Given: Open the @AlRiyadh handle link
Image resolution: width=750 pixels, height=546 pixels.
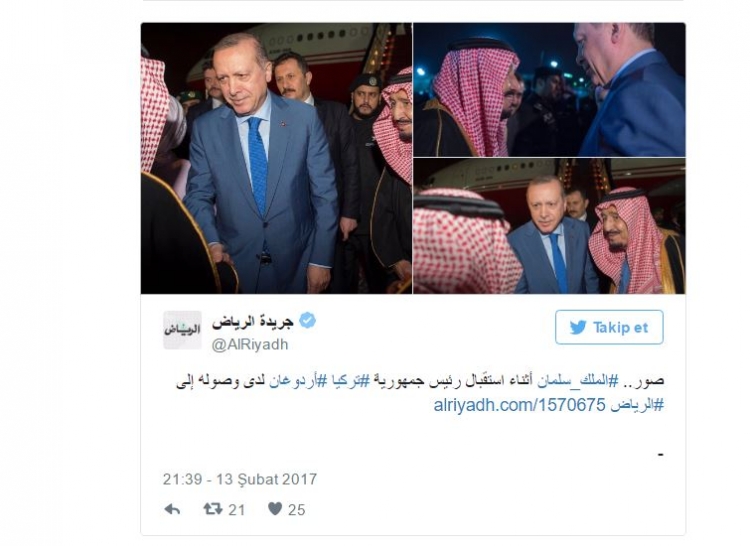Looking at the screenshot, I should tap(250, 344).
